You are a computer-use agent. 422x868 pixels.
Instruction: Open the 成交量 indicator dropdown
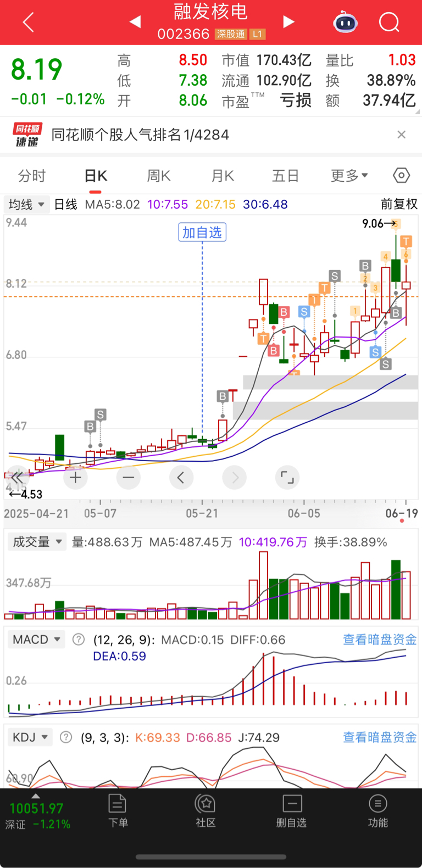click(x=37, y=542)
